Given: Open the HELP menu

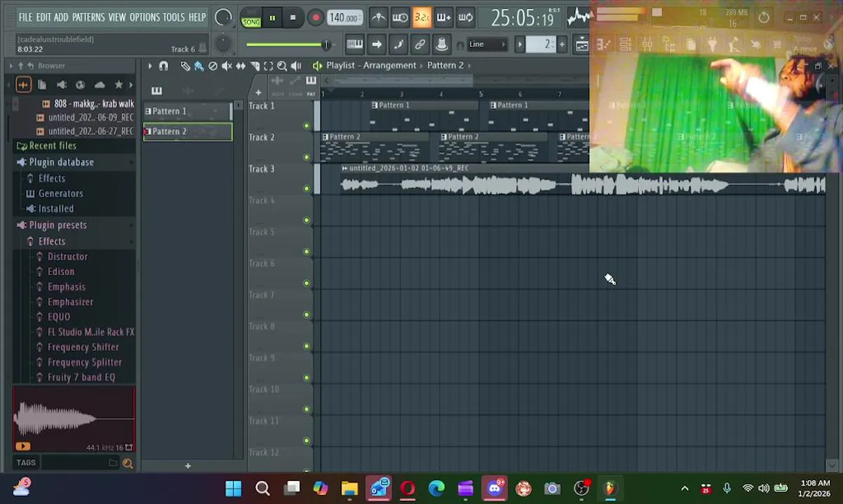Looking at the screenshot, I should (x=197, y=17).
